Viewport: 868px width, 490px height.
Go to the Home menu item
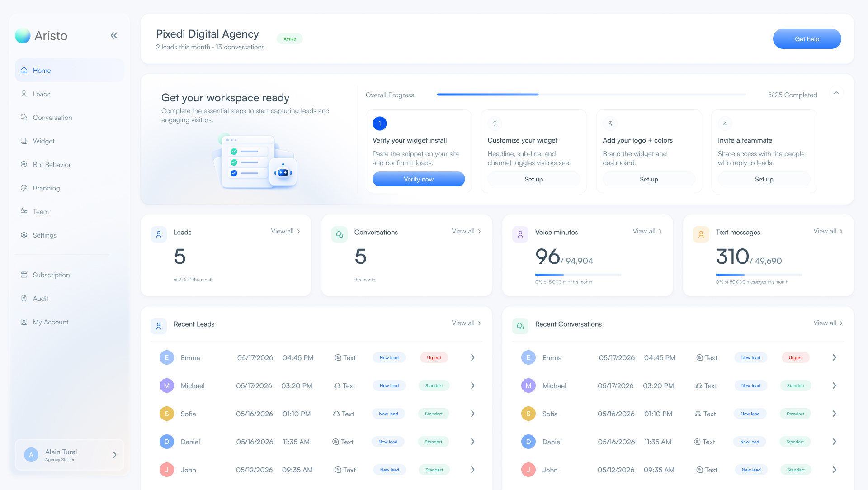(70, 71)
